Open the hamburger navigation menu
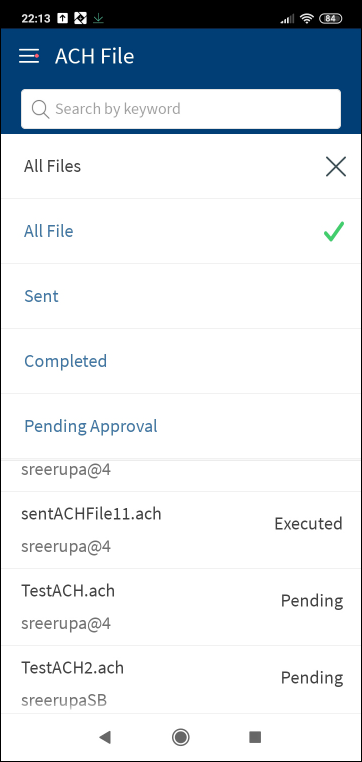Image resolution: width=362 pixels, height=762 pixels. (29, 56)
